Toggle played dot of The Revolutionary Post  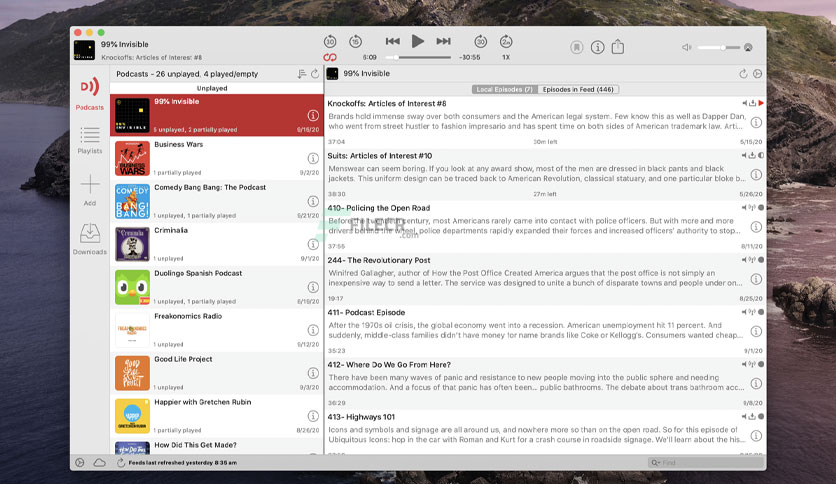pos(761,260)
